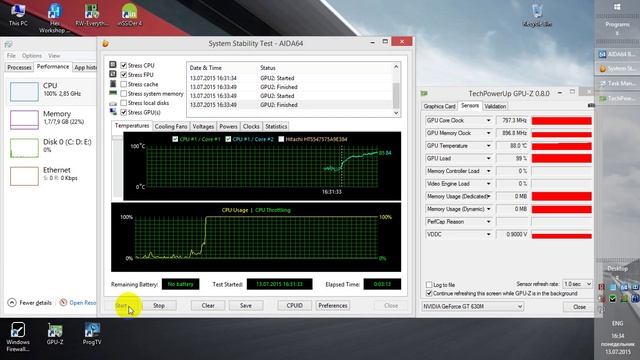Toggle CPU #1 / Core #1 graph checkbox
The height and width of the screenshot is (360, 640).
click(x=175, y=139)
